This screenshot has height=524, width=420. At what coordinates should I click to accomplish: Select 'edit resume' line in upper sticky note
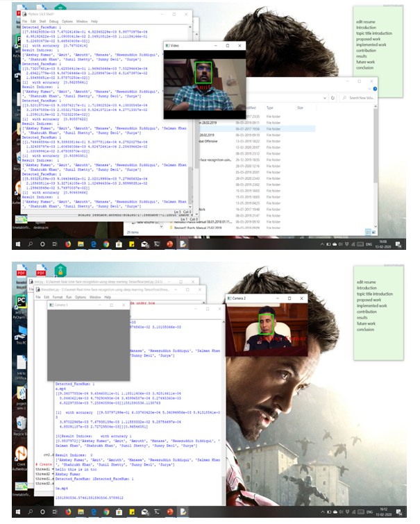(365, 22)
